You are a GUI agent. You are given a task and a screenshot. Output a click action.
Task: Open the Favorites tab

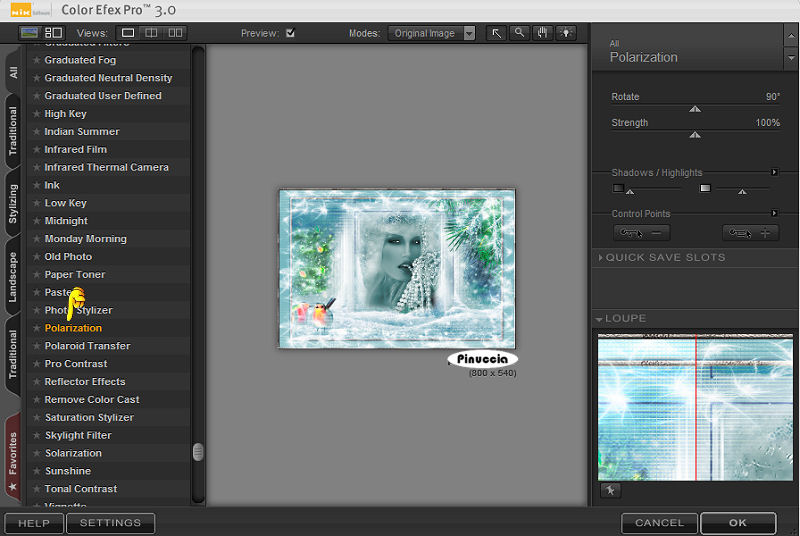coord(13,457)
